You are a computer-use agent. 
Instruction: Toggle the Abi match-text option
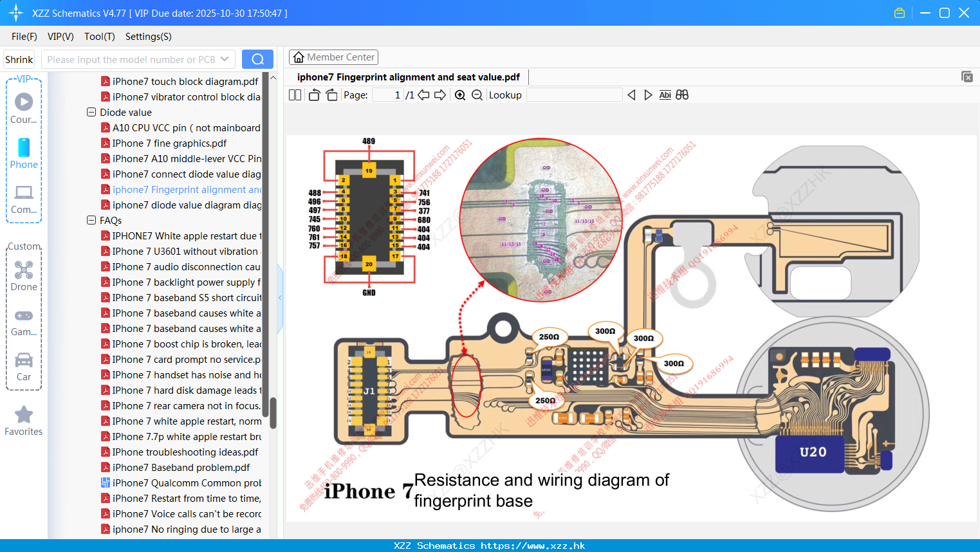665,95
